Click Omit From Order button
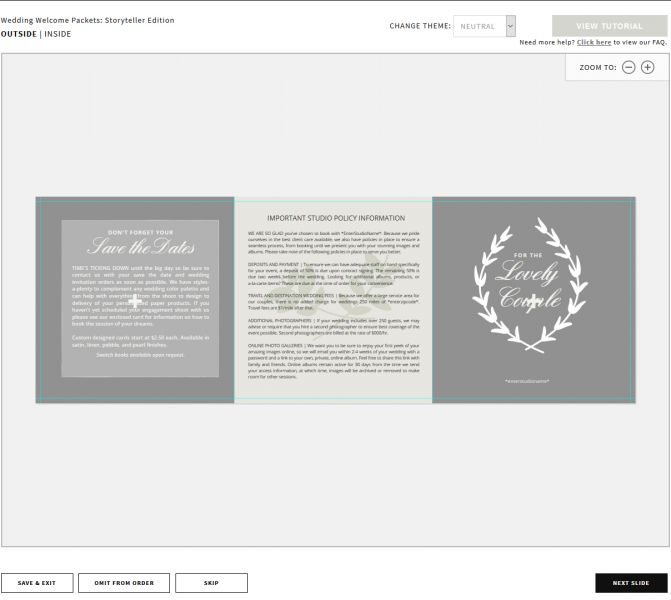671x600 pixels. coord(124,583)
